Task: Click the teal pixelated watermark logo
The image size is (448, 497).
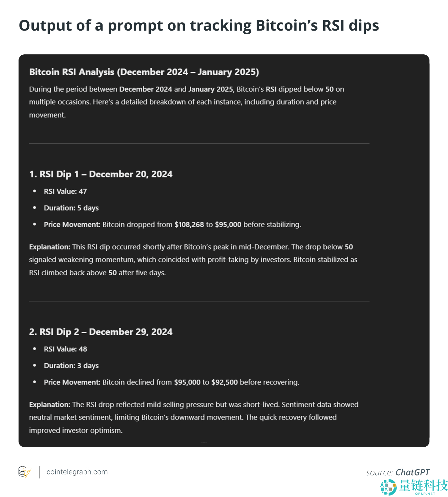Action: click(388, 487)
